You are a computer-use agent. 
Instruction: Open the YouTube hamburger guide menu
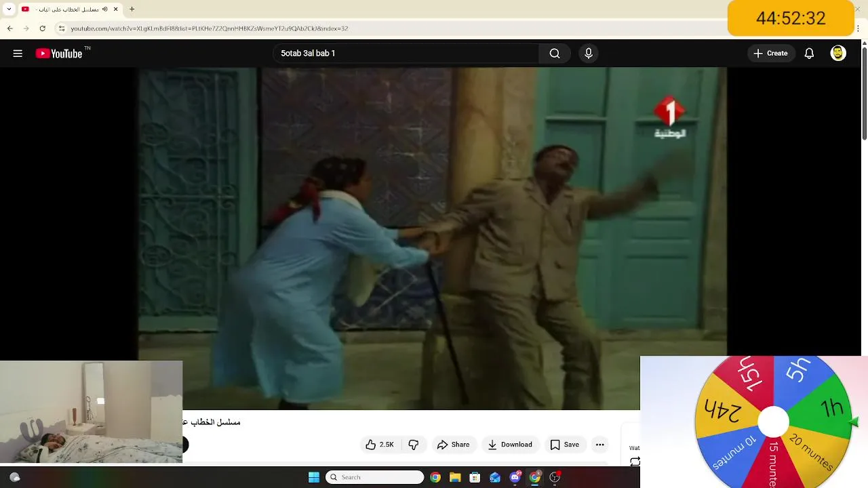[18, 54]
